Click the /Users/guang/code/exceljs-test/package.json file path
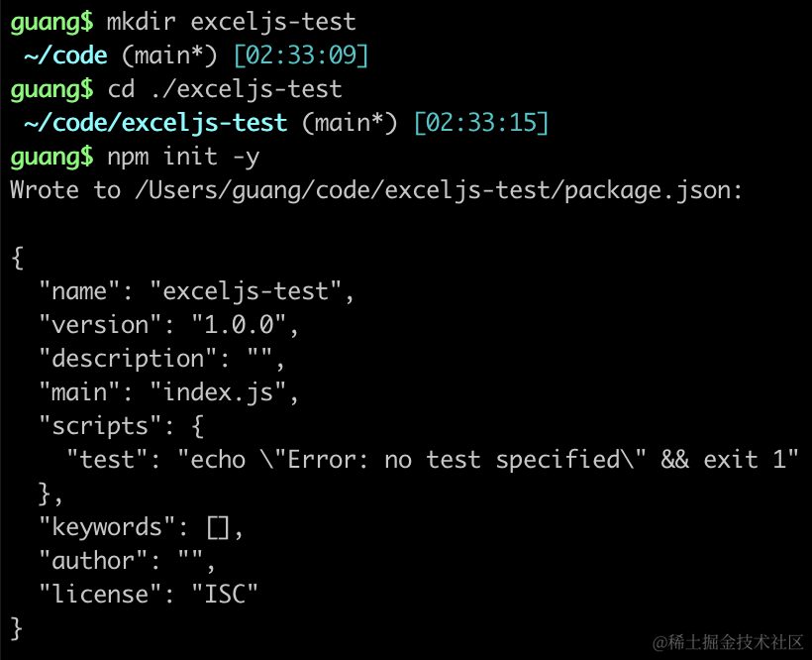The image size is (812, 660). tap(437, 190)
